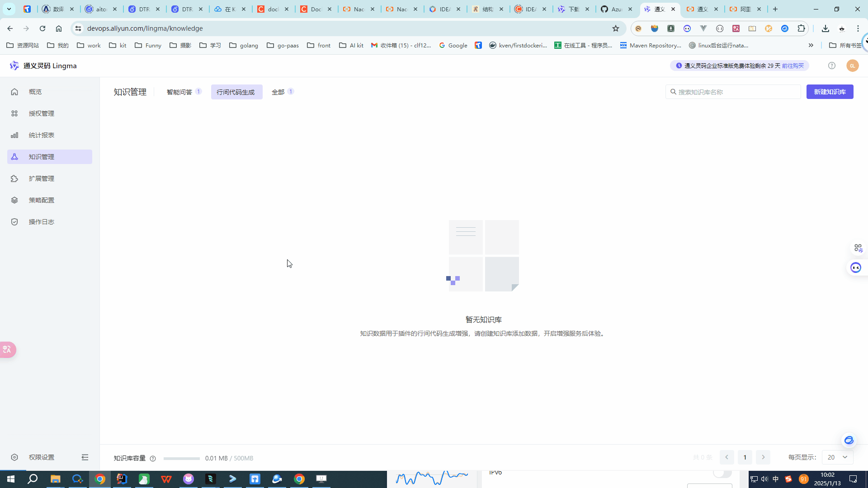Open the 概览 overview sidebar icon
Screen dimensions: 868x488
point(14,92)
